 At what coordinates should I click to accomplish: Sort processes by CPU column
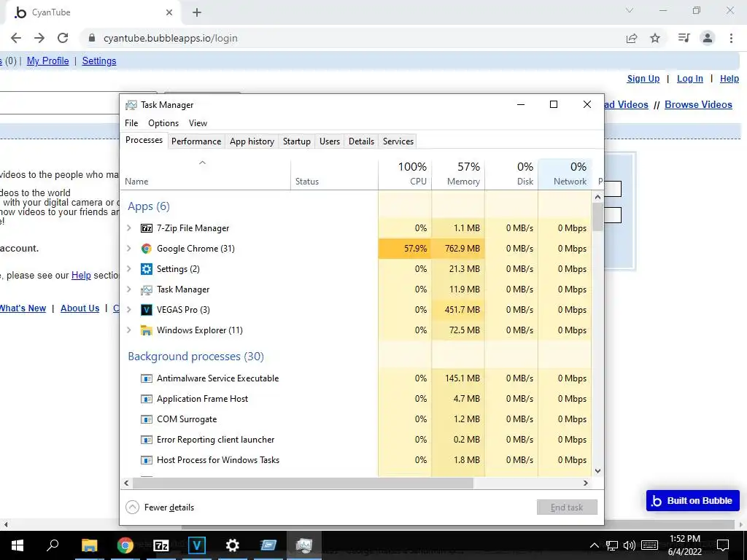(x=405, y=174)
